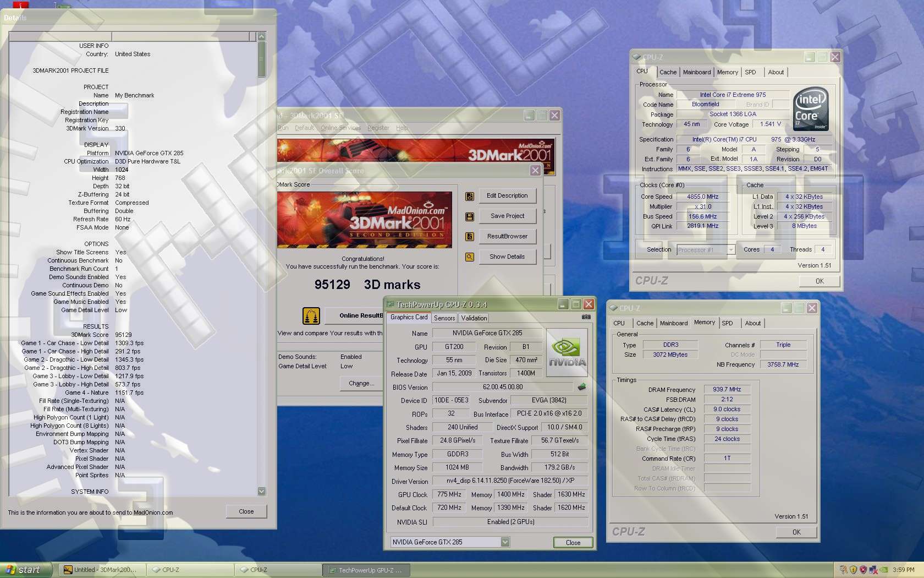Select the Graphics Card tab in GPU-Z
Image resolution: width=924 pixels, height=578 pixels.
point(409,317)
